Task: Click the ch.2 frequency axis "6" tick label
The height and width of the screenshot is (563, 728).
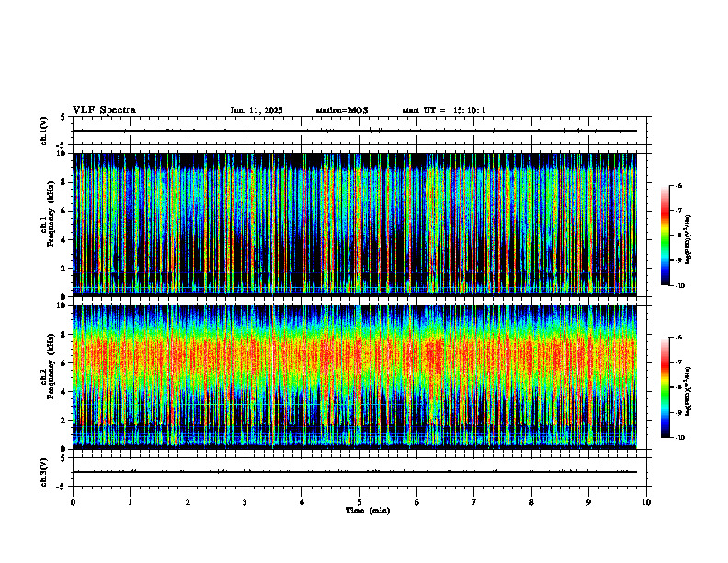Action: point(64,363)
